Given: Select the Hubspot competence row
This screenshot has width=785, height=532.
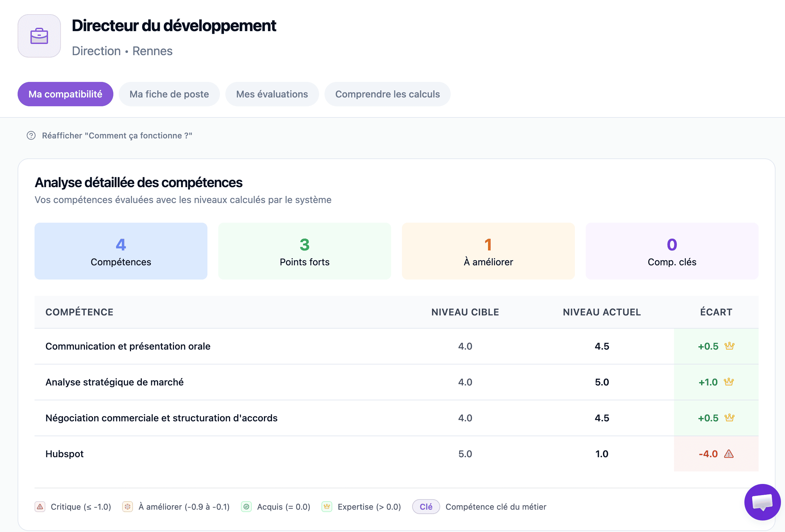Looking at the screenshot, I should pos(397,454).
